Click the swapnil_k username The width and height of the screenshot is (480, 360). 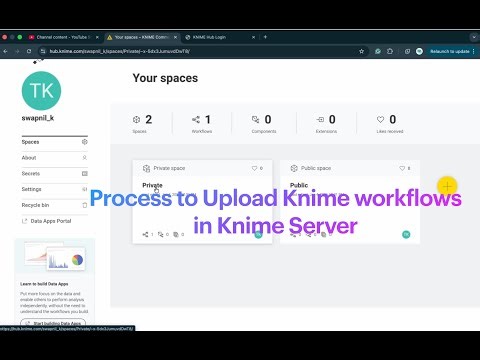[38, 118]
